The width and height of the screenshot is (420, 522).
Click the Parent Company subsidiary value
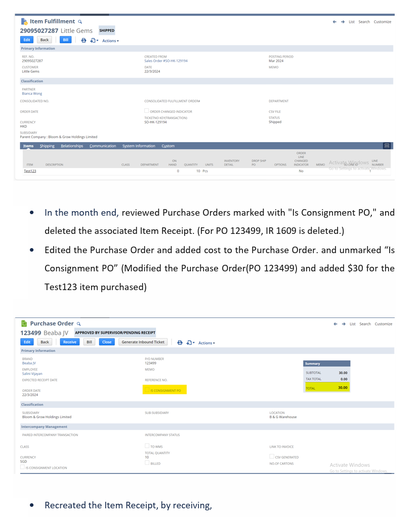[59, 137]
